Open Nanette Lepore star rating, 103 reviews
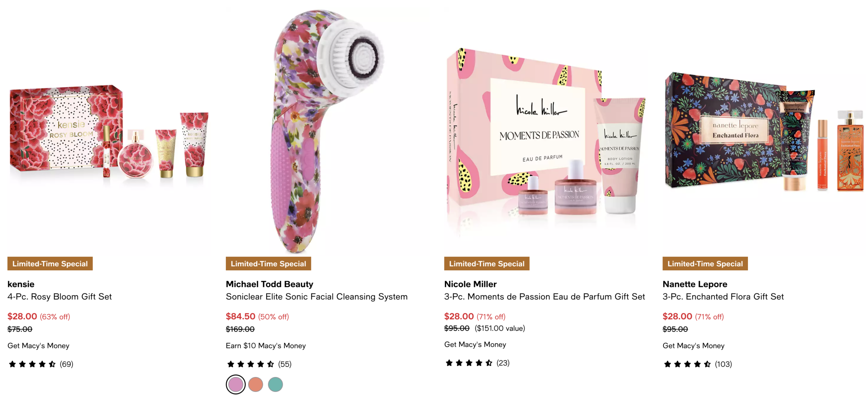 pos(697,364)
